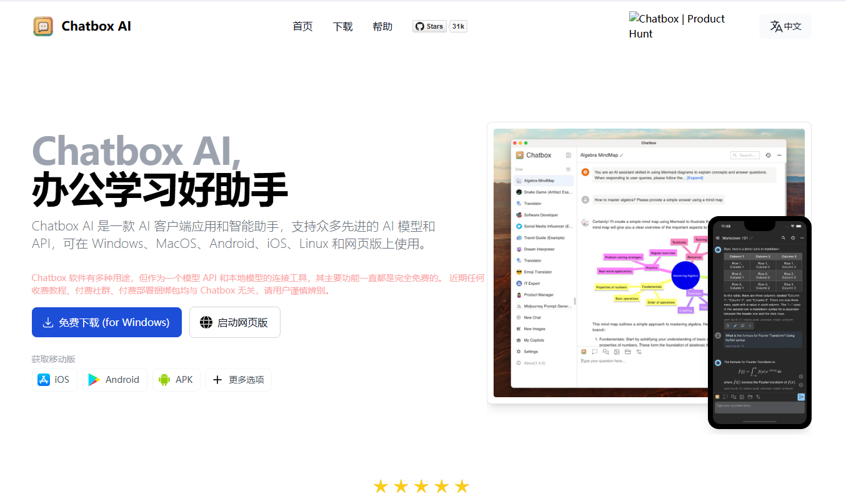Click New Chat in the preview sidebar
Image resolution: width=846 pixels, height=504 pixels.
544,317
